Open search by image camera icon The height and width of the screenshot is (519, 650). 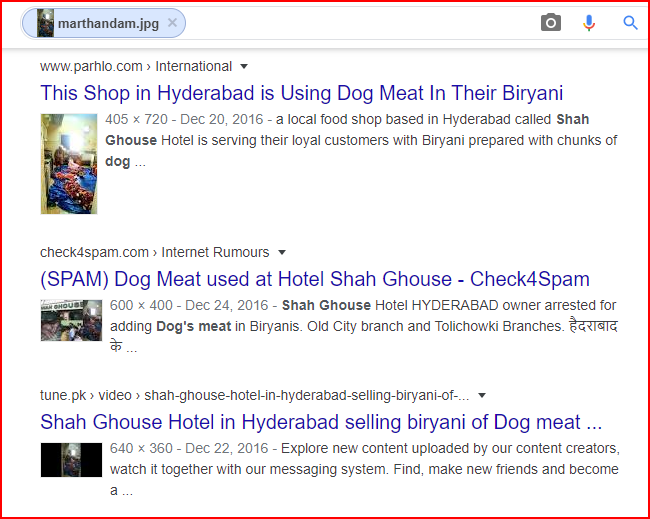(551, 22)
